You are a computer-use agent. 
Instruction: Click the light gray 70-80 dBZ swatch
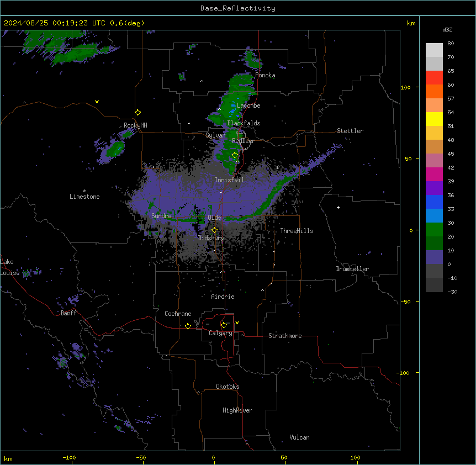pos(434,50)
